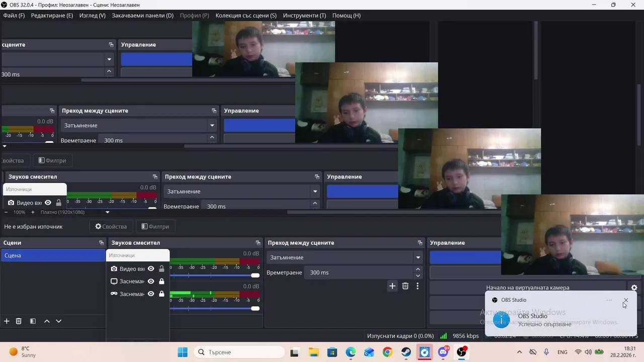Viewport: 644px width, 362px height.
Task: Click the 'Успешно свързване' notification text
Action: pos(544,324)
